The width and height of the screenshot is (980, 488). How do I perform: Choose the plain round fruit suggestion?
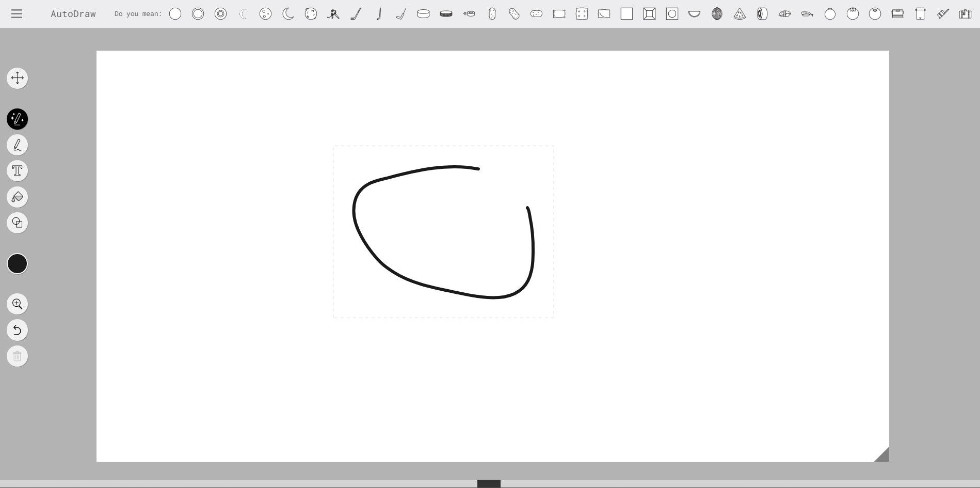(830, 14)
